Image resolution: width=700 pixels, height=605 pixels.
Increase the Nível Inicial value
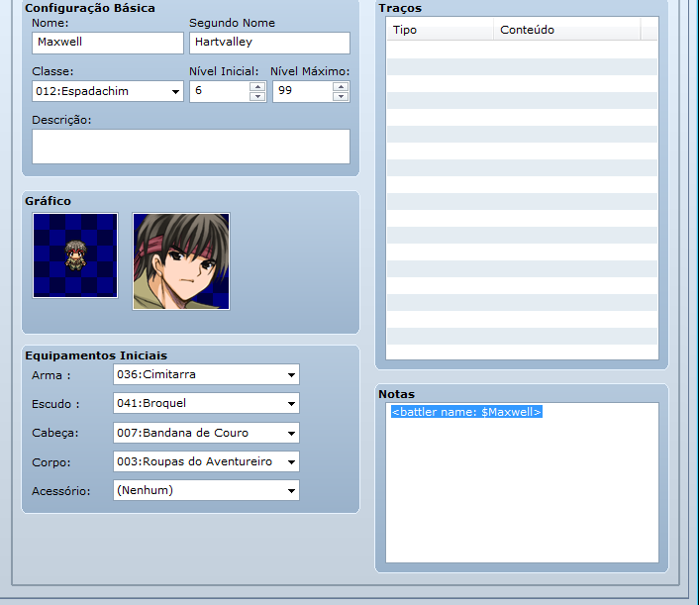click(x=257, y=86)
